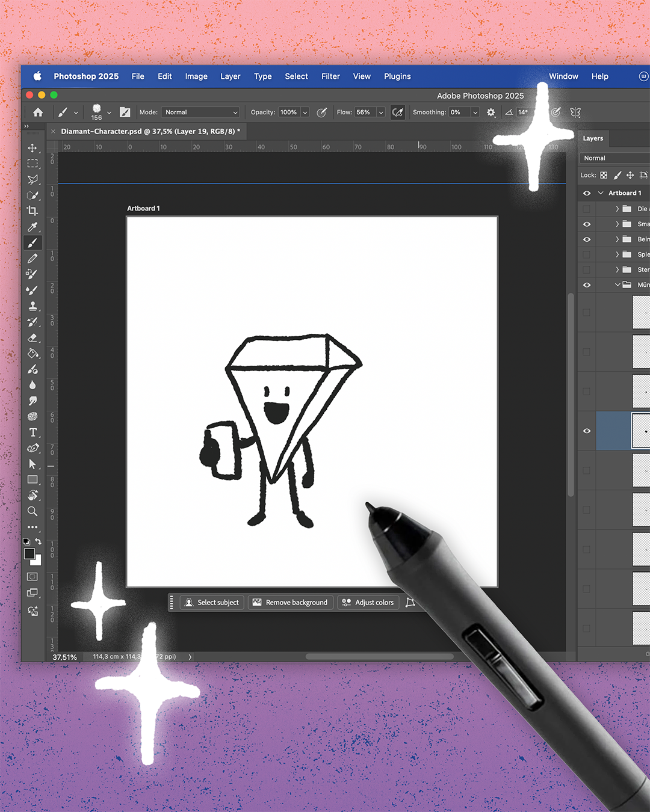Select the Type tool
Viewport: 650px width, 812px height.
pos(33,432)
